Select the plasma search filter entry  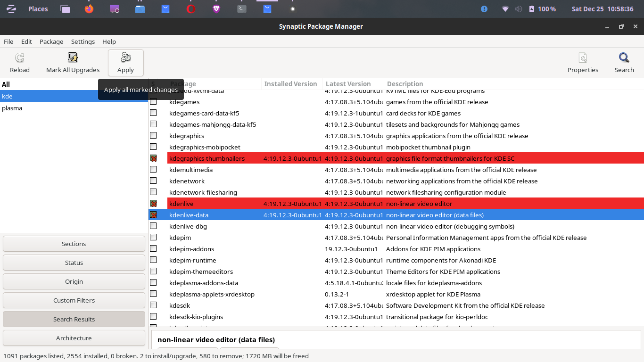12,108
